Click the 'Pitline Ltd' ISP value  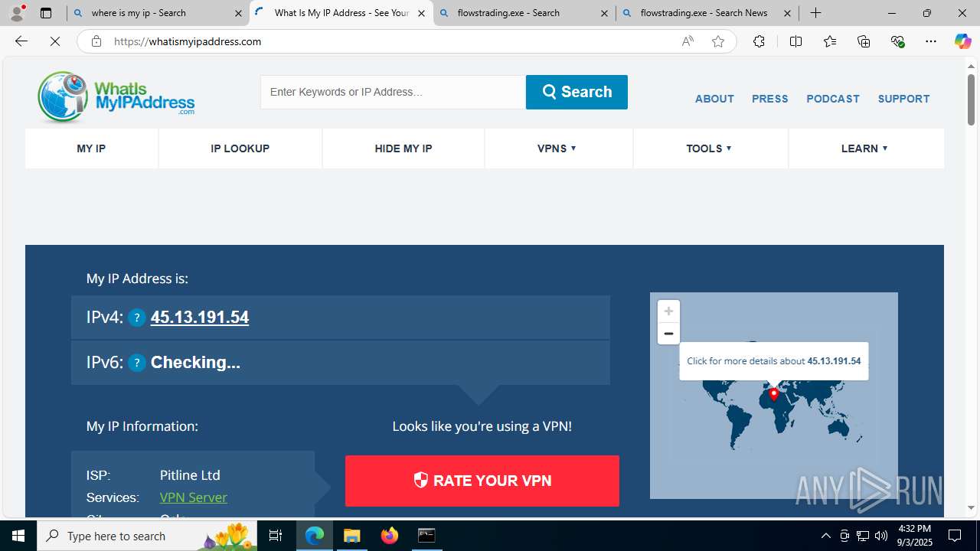pos(190,475)
